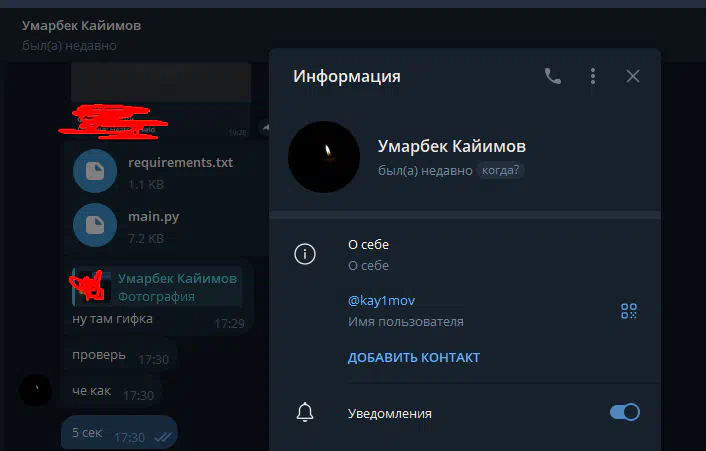This screenshot has width=706, height=451.
Task: Click the bell icon next to Уведомления
Action: [305, 412]
